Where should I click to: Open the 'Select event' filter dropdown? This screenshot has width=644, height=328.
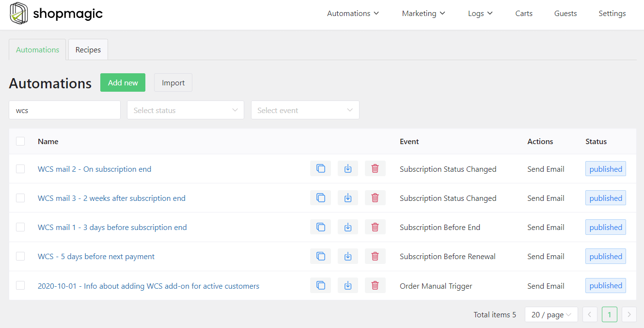(x=305, y=110)
